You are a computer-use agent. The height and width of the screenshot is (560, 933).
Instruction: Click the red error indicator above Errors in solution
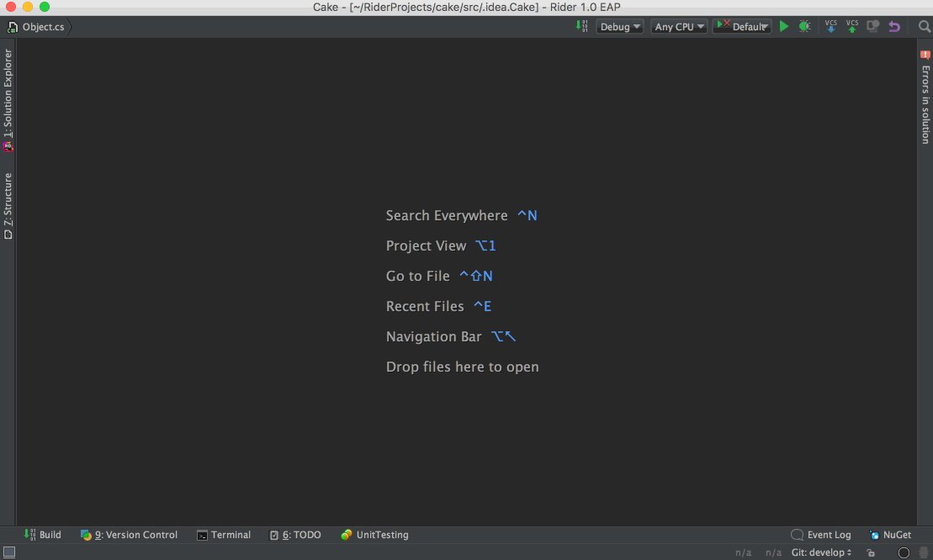[x=925, y=55]
